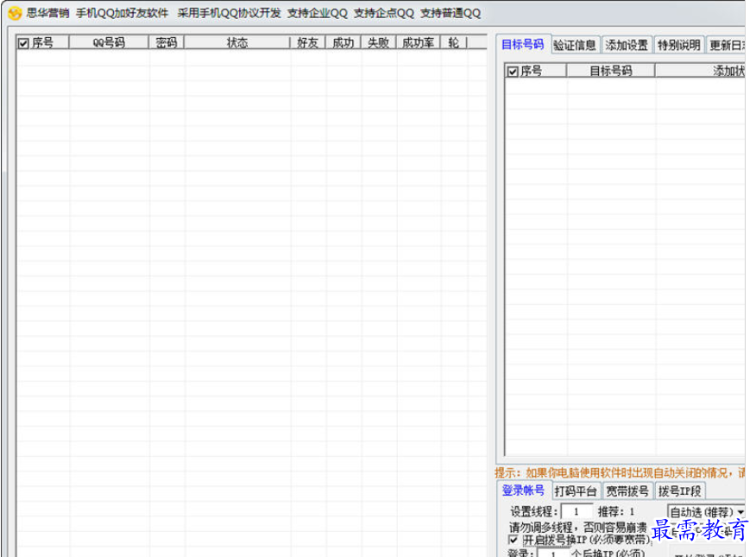Click the 推荐: 1 label
This screenshot has width=756, height=557.
(x=616, y=512)
